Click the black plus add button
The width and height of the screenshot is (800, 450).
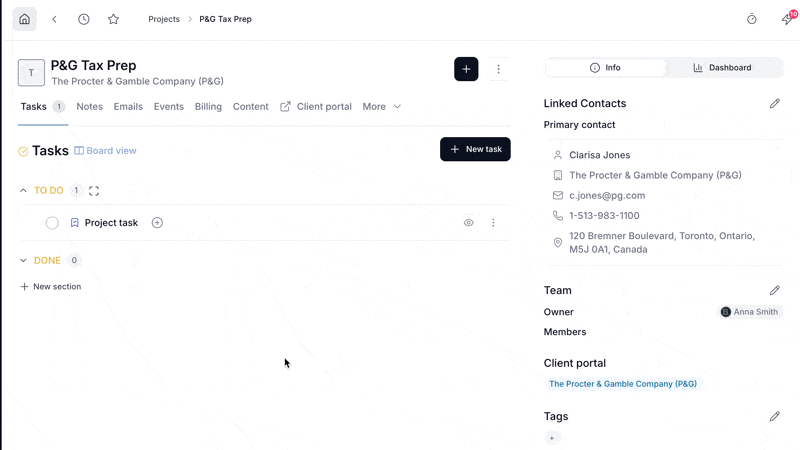(466, 69)
